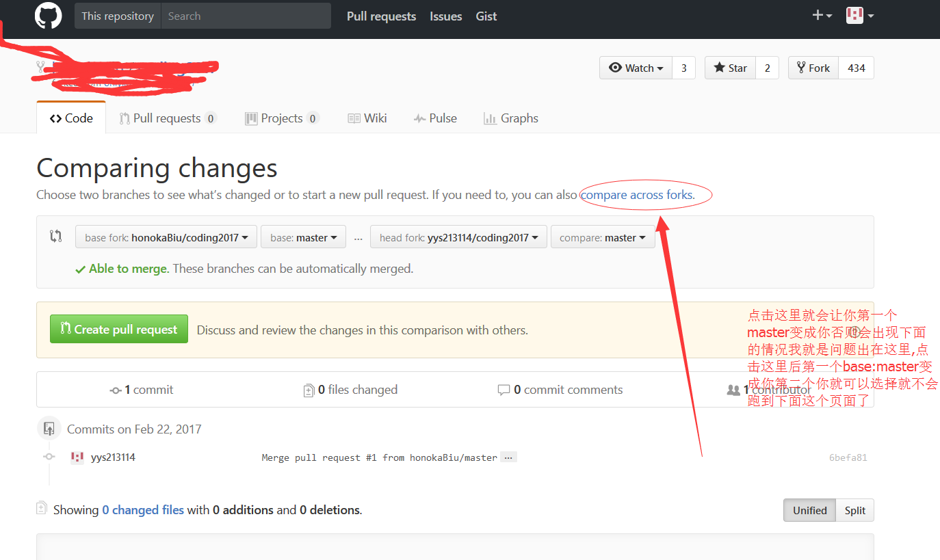
Task: Open commit 'Merge pull request #1 from honokaBiu/master'
Action: click(x=380, y=457)
